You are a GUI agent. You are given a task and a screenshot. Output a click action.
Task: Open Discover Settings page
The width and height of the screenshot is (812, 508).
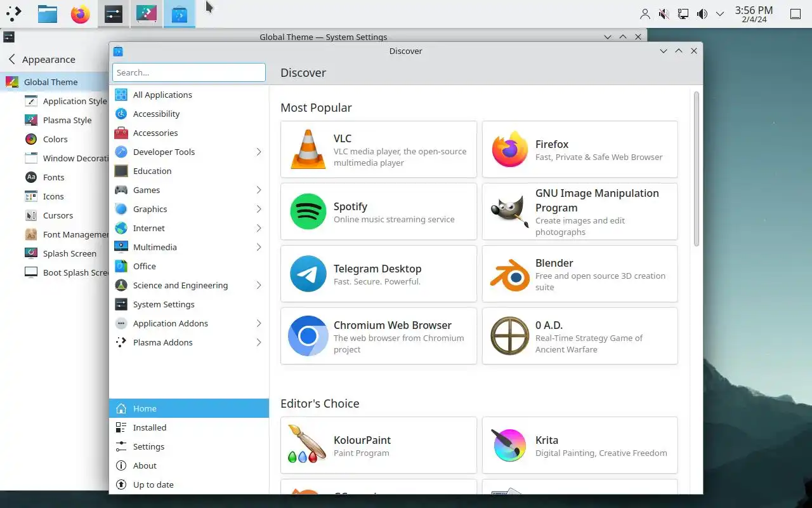189,446
